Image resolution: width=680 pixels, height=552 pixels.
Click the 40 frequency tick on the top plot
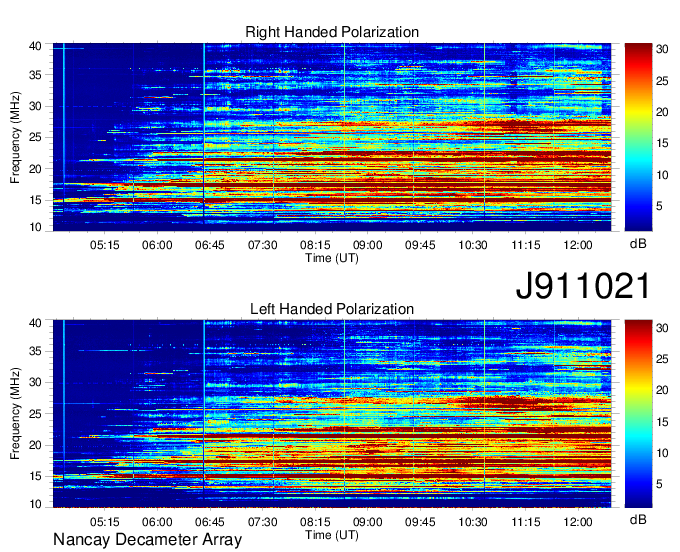(x=35, y=46)
